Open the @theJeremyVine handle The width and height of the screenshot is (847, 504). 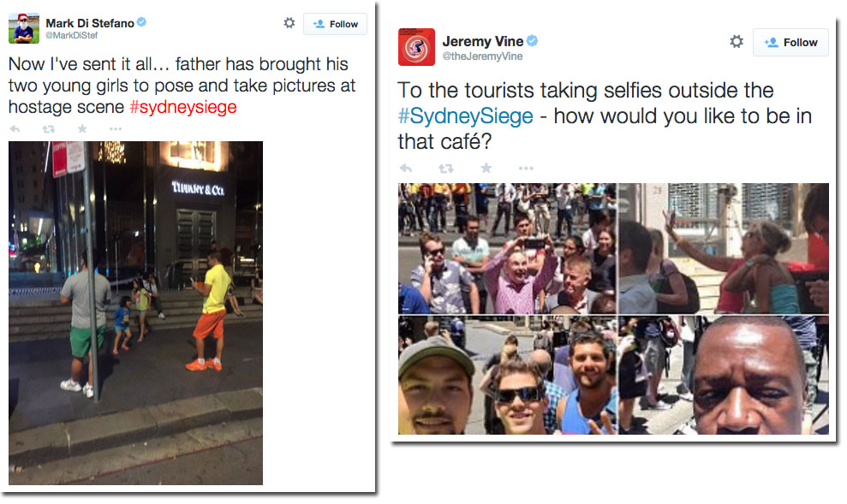click(x=482, y=56)
